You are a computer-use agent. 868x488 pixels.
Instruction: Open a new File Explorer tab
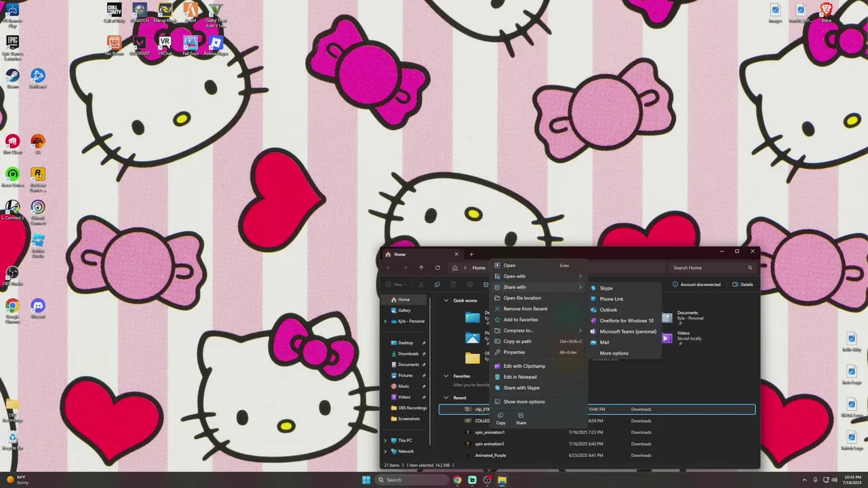click(x=471, y=254)
